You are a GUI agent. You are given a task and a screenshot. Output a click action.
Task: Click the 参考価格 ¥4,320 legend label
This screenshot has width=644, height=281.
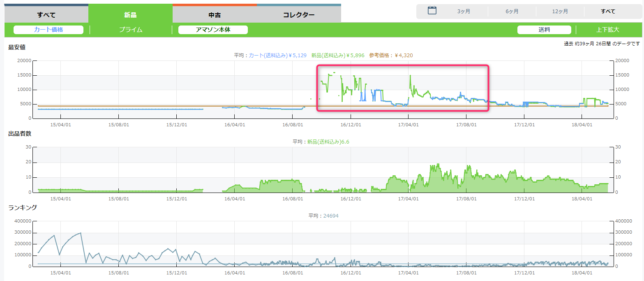390,55
